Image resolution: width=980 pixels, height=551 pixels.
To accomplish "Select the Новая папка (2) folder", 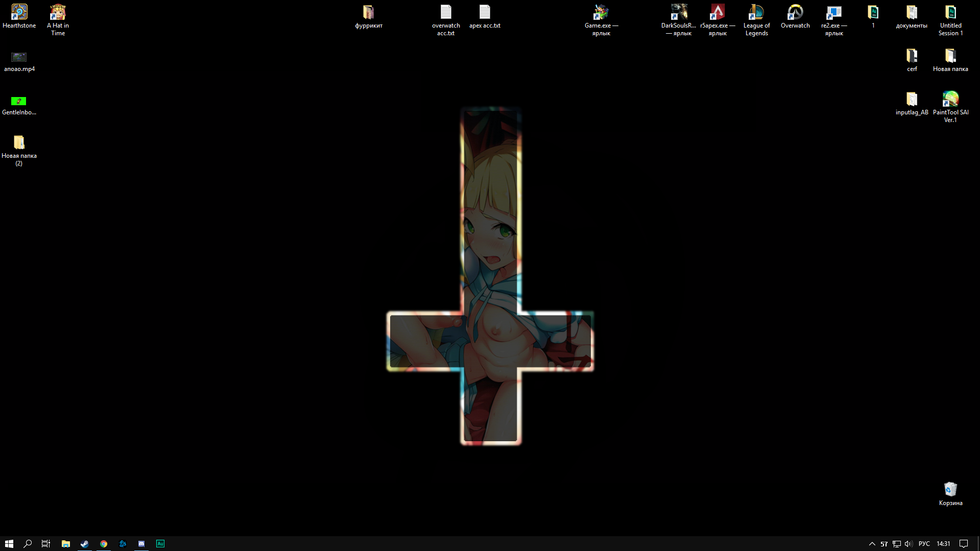I will click(x=19, y=151).
